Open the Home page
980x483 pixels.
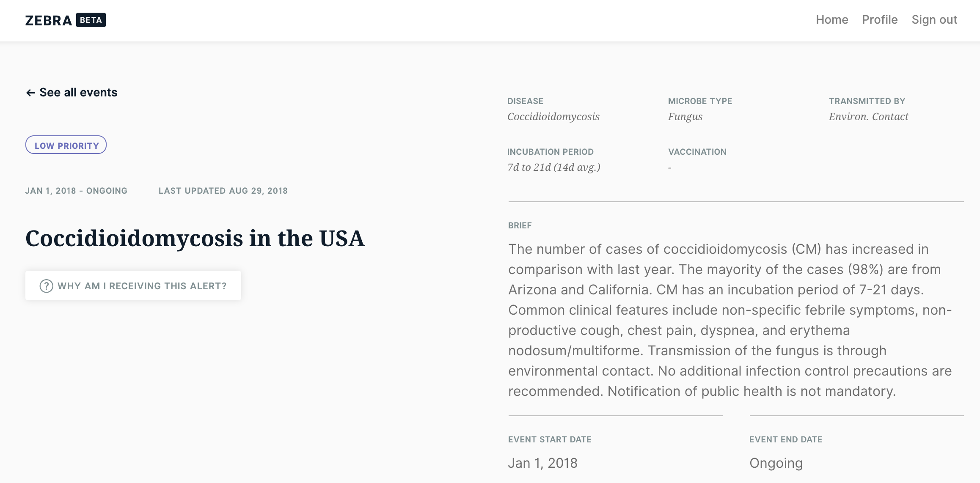(832, 20)
